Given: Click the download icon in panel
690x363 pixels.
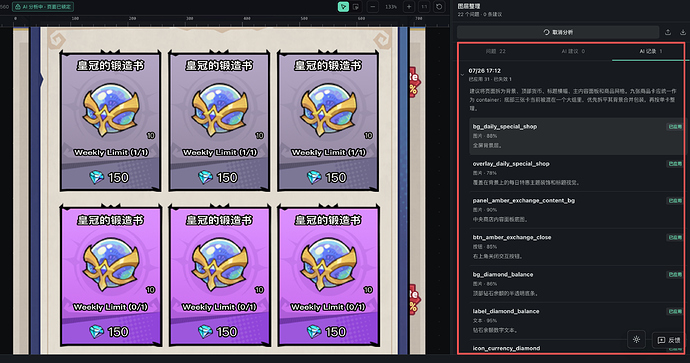Looking at the screenshot, I should pos(683,32).
